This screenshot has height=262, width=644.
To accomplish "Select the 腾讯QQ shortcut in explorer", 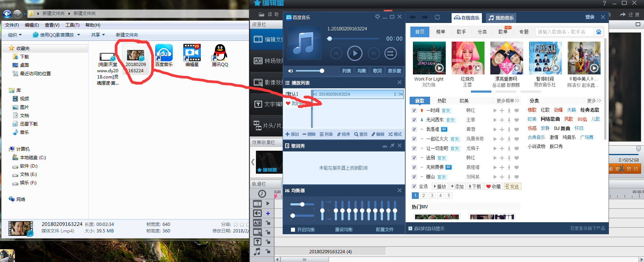I will pos(220,55).
